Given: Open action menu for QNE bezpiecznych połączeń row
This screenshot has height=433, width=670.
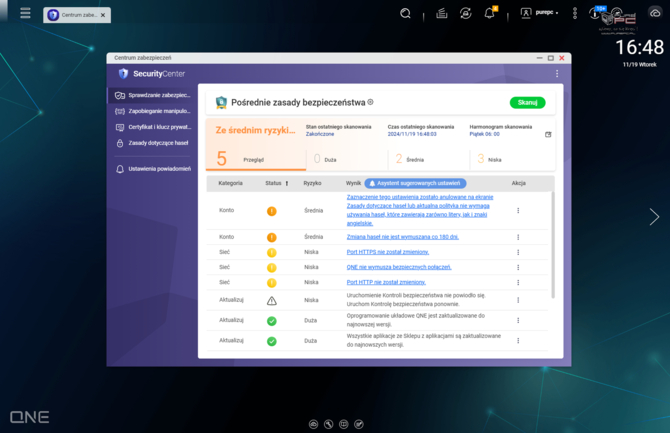Looking at the screenshot, I should point(518,268).
